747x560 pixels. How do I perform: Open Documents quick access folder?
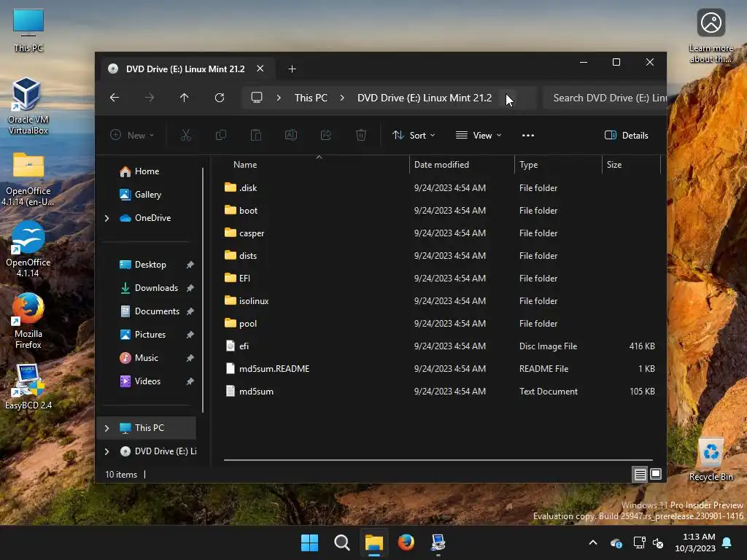pos(157,311)
